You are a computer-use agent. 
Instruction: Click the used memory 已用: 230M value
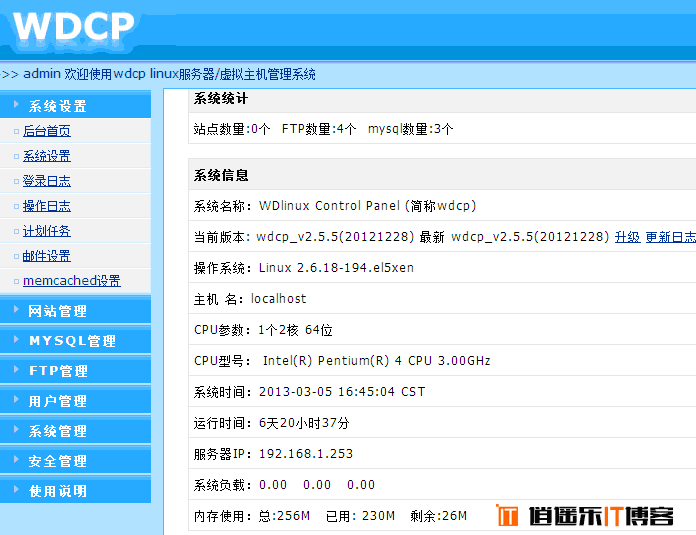coord(360,516)
